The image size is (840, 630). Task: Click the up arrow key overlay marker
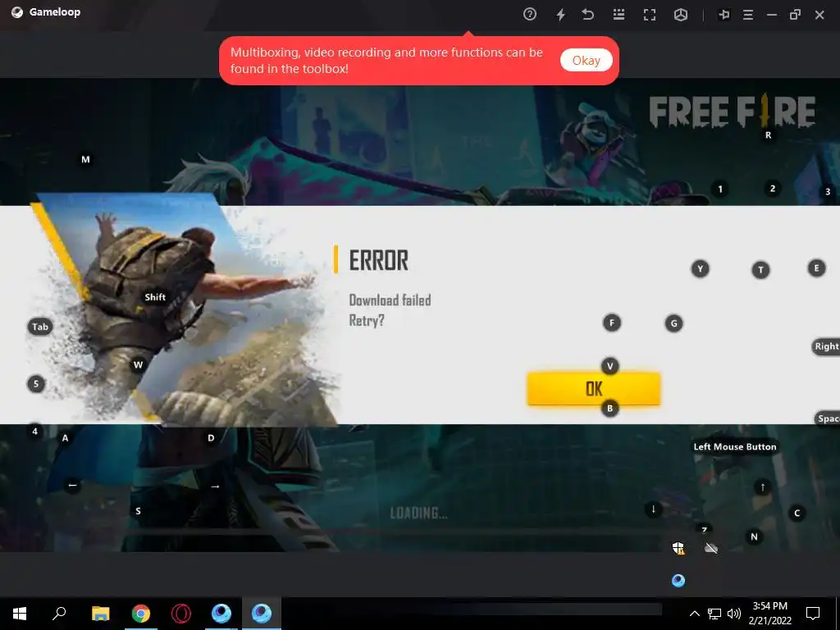point(763,487)
